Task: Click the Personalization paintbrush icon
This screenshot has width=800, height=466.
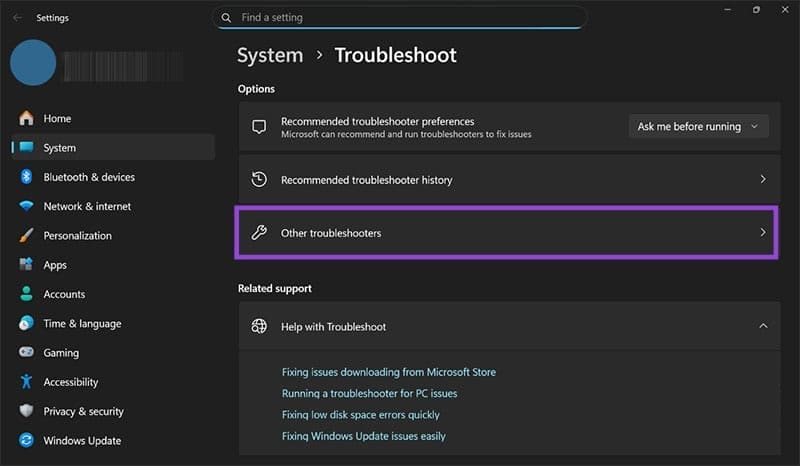Action: pos(26,236)
